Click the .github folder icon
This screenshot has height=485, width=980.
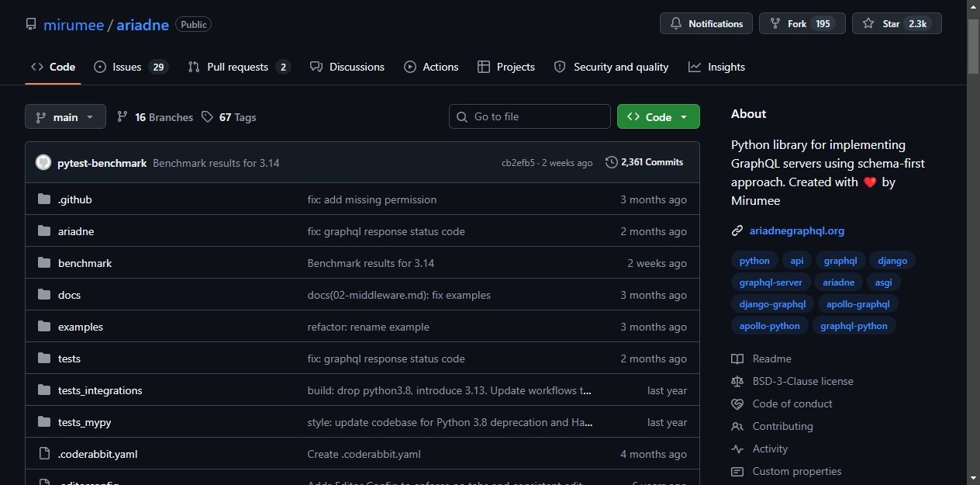pos(44,199)
